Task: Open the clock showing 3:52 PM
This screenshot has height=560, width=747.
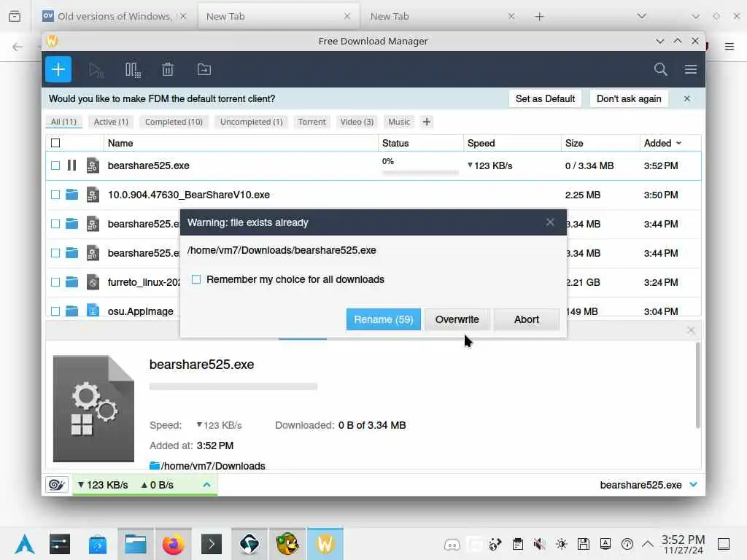Action: point(683,544)
